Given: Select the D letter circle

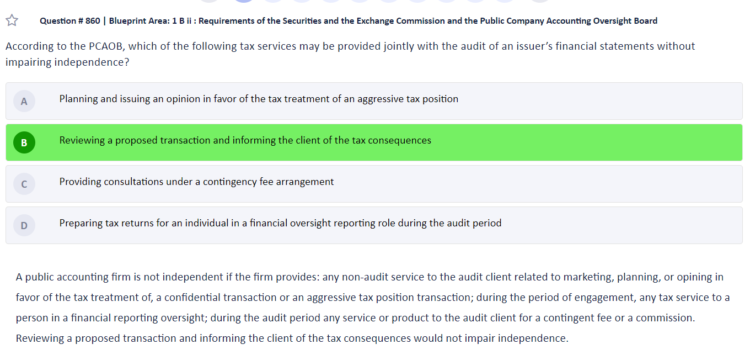Looking at the screenshot, I should (x=24, y=225).
